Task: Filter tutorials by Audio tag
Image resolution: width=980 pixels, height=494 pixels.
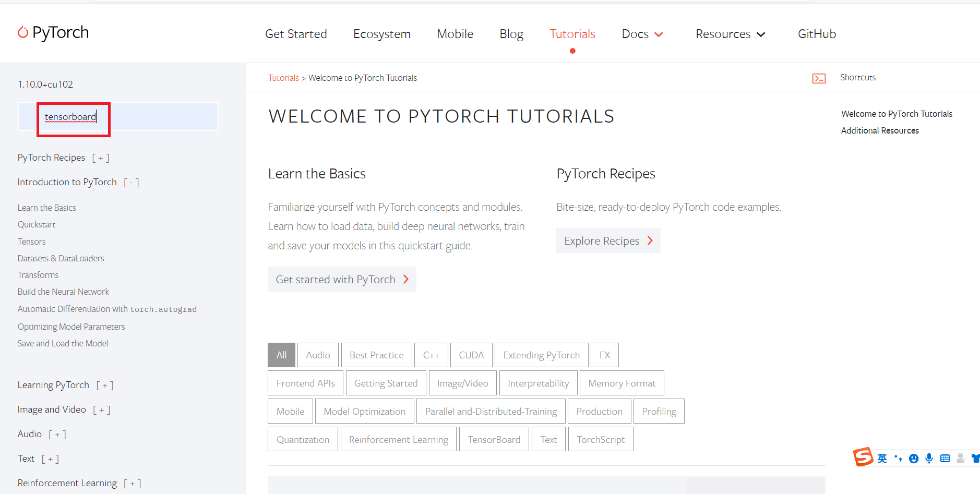Action: click(318, 355)
